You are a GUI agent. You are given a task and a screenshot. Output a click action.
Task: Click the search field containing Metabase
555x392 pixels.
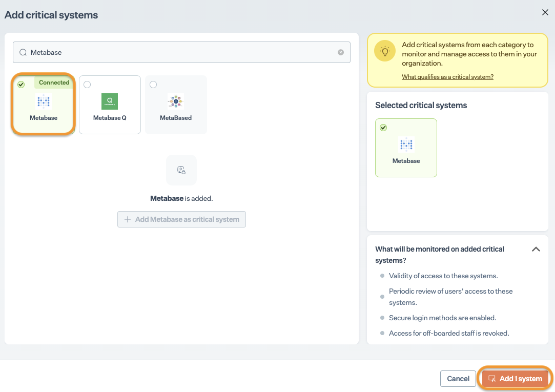coord(181,52)
